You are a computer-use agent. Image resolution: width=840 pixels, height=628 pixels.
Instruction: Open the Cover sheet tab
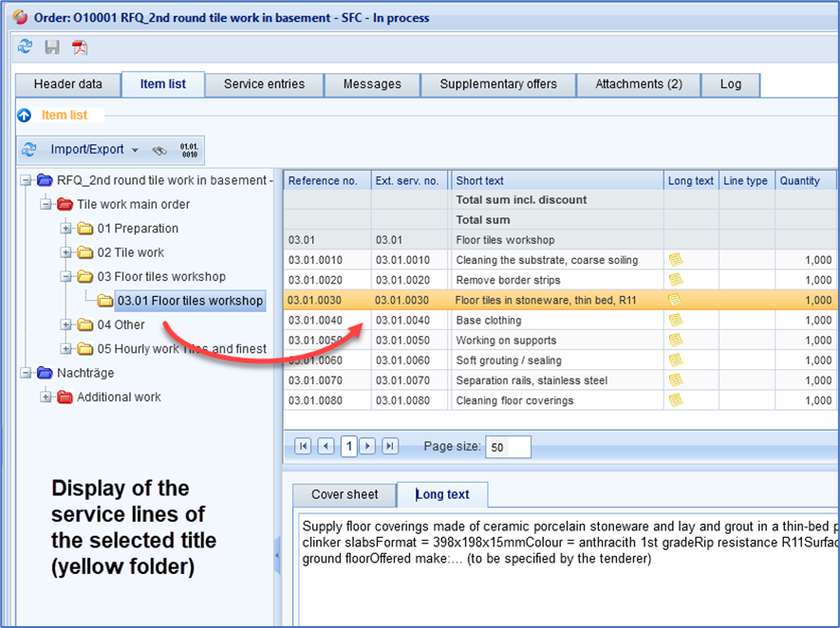pos(345,494)
